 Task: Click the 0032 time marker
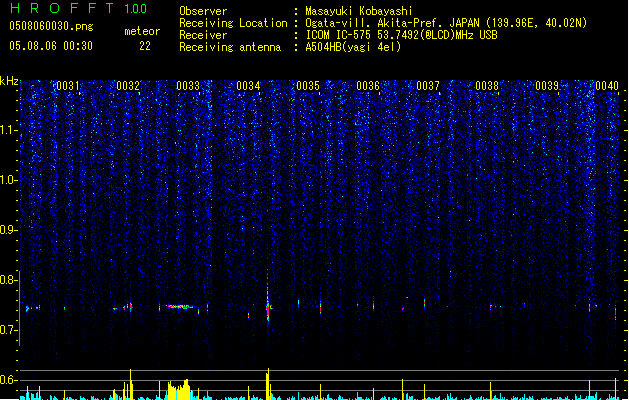pos(128,86)
